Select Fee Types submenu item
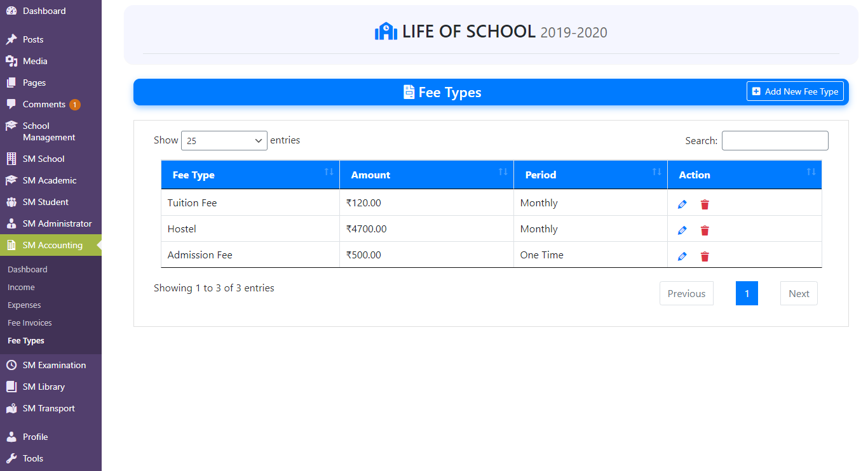 coord(26,341)
